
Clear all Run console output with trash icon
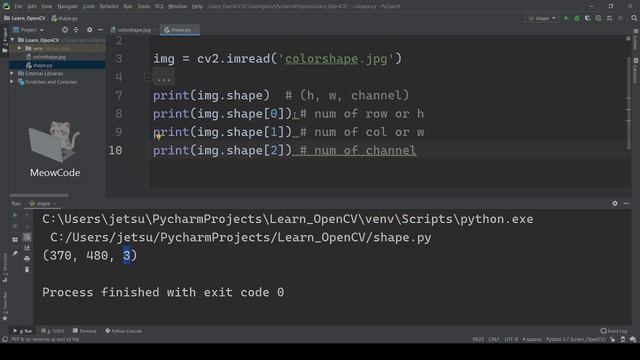pyautogui.click(x=27, y=269)
